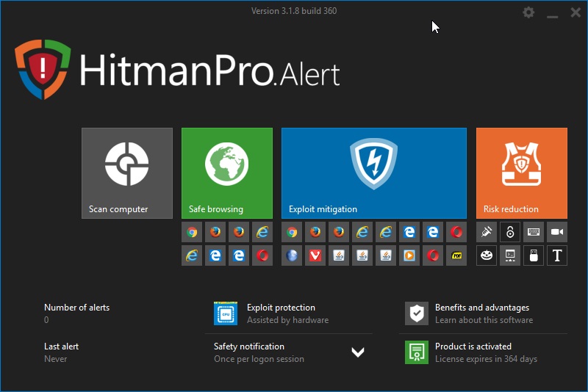This screenshot has height=392, width=588.
Task: Toggle the pumpkin vaccination icon
Action: tap(487, 255)
